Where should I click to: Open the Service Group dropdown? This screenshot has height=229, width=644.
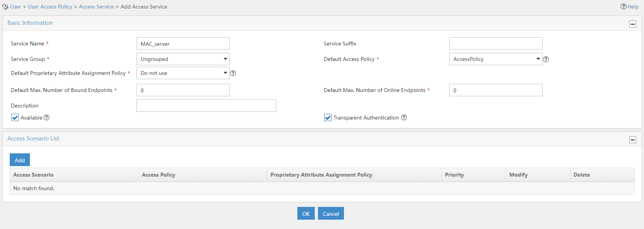[x=183, y=59]
